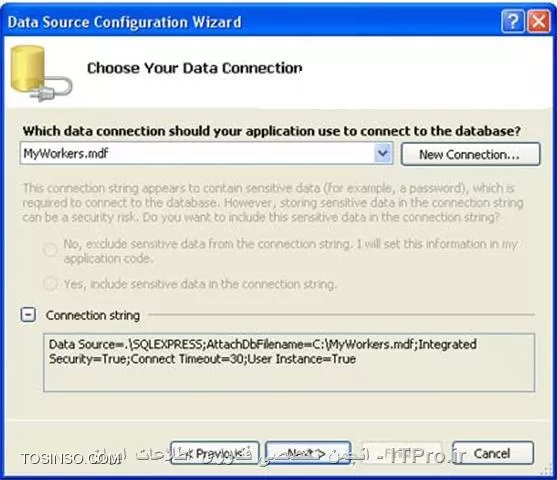
Task: Click the disabled Finish button
Action: [401, 453]
